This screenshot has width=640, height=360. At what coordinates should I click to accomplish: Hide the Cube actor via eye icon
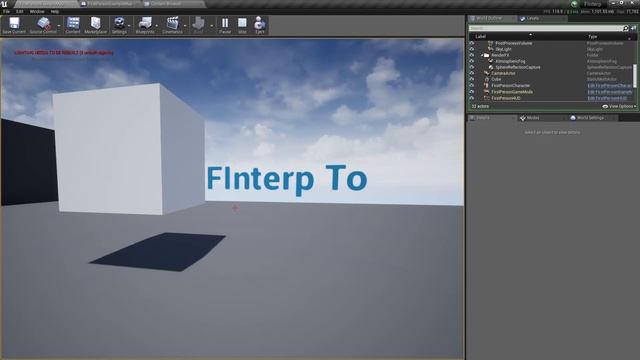[x=472, y=80]
